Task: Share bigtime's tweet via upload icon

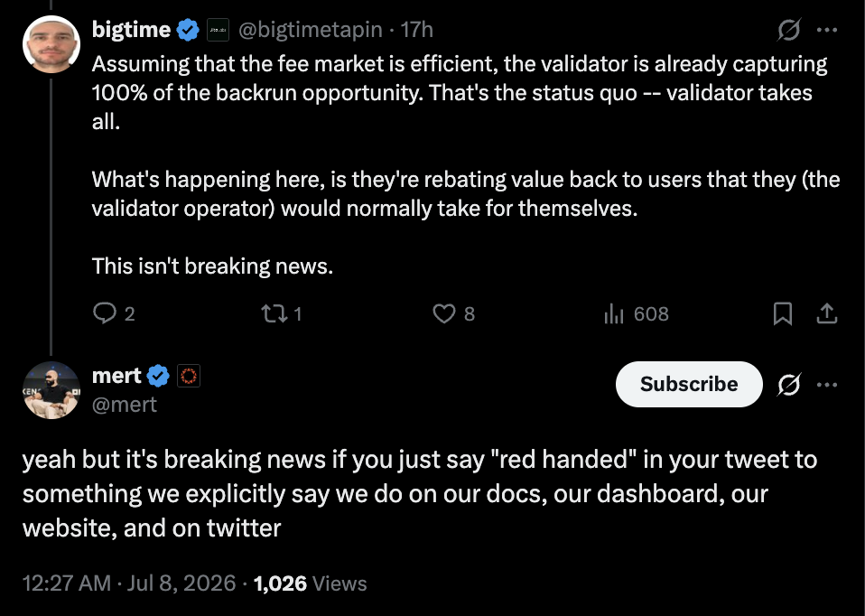Action: tap(827, 313)
